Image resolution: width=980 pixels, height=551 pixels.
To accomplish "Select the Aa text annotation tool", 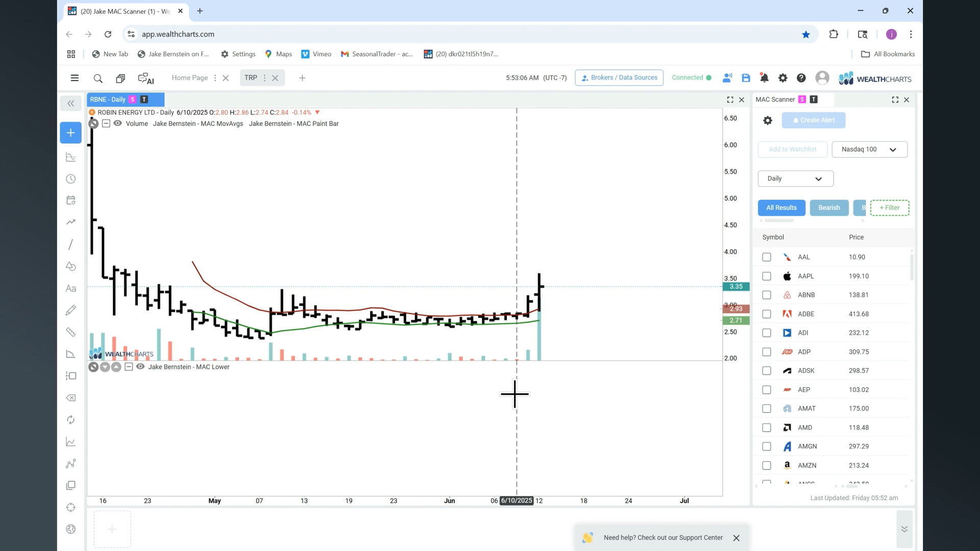I will 71,288.
